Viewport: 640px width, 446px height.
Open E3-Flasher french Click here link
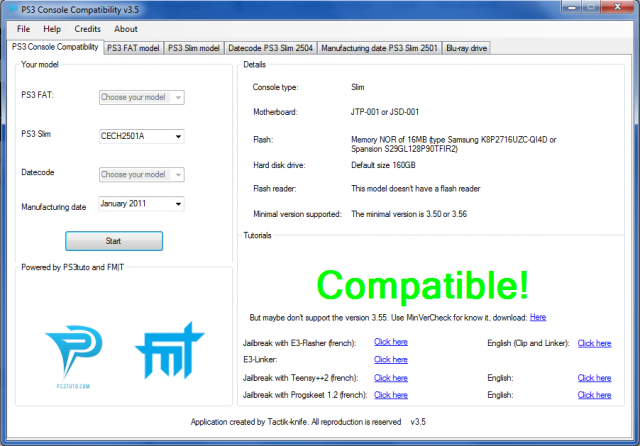(391, 342)
